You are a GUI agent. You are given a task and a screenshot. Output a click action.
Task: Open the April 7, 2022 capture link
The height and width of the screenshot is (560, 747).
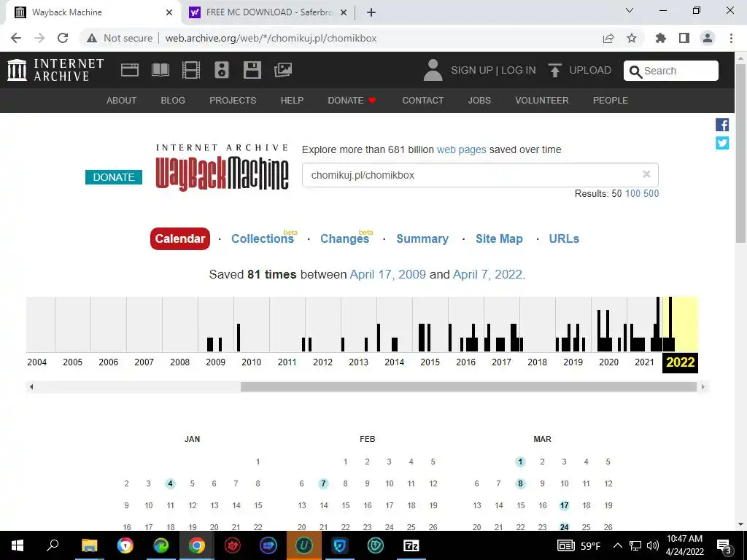coord(487,275)
